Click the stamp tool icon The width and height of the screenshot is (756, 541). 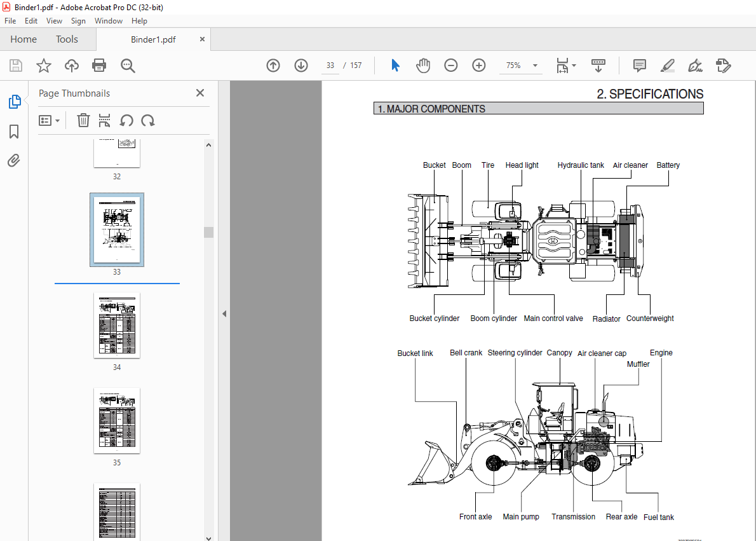723,65
